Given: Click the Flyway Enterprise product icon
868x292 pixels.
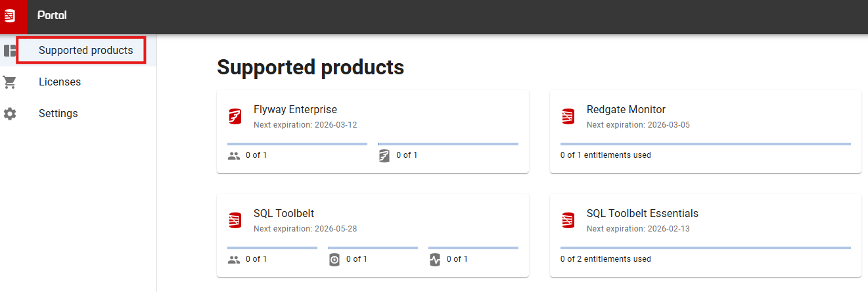Looking at the screenshot, I should click(x=235, y=116).
